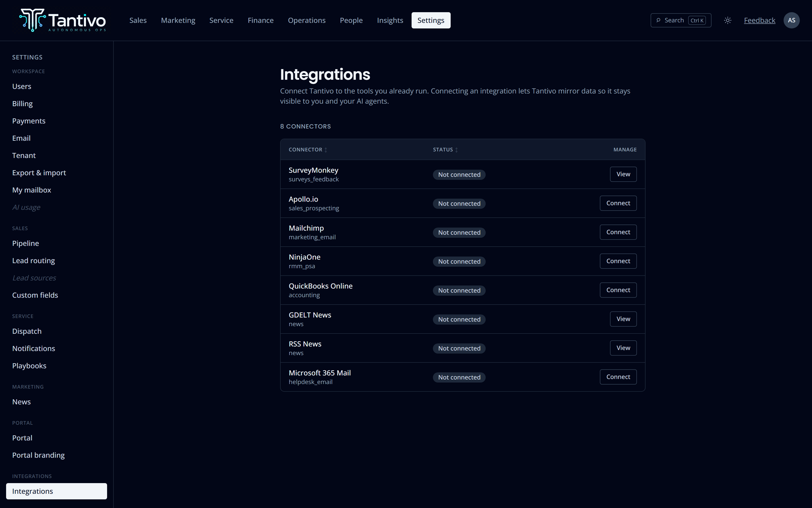The image size is (812, 508).
Task: Go to the Sales top menu
Action: click(138, 20)
